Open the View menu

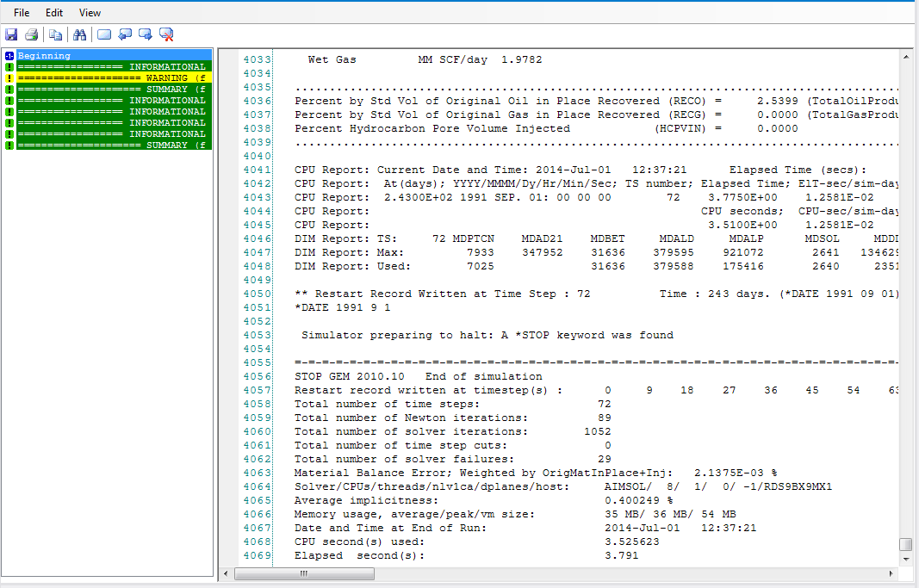tap(90, 13)
